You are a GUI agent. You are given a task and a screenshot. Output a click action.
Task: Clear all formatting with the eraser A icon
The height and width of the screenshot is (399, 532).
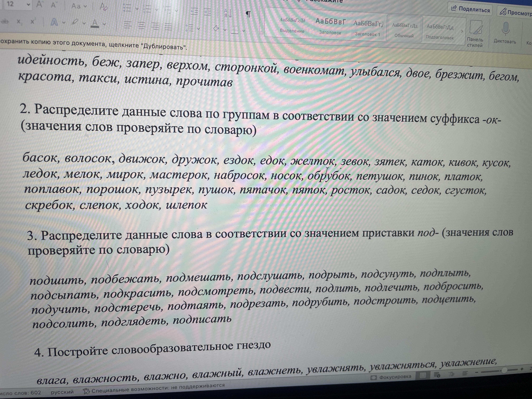104,7
